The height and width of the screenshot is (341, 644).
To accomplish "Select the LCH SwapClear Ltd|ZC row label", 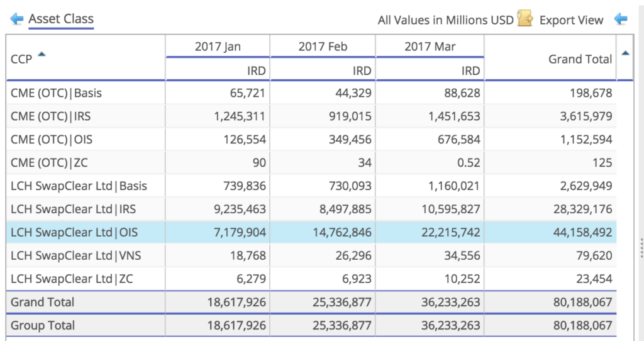I will (72, 279).
